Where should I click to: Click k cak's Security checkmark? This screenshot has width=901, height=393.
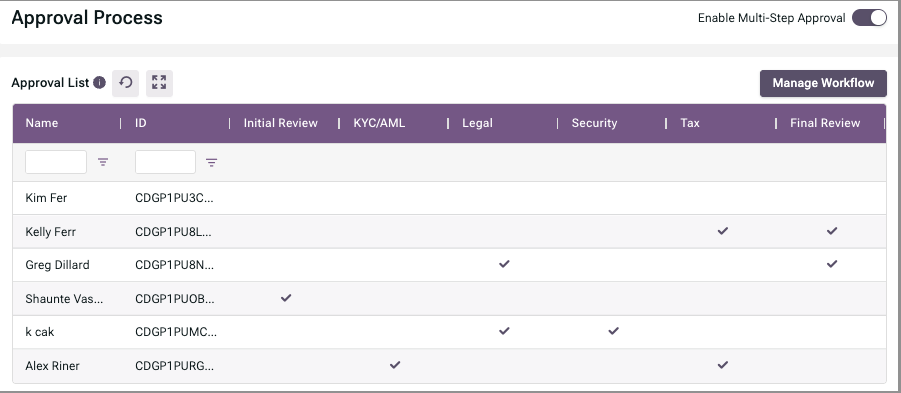coord(614,331)
